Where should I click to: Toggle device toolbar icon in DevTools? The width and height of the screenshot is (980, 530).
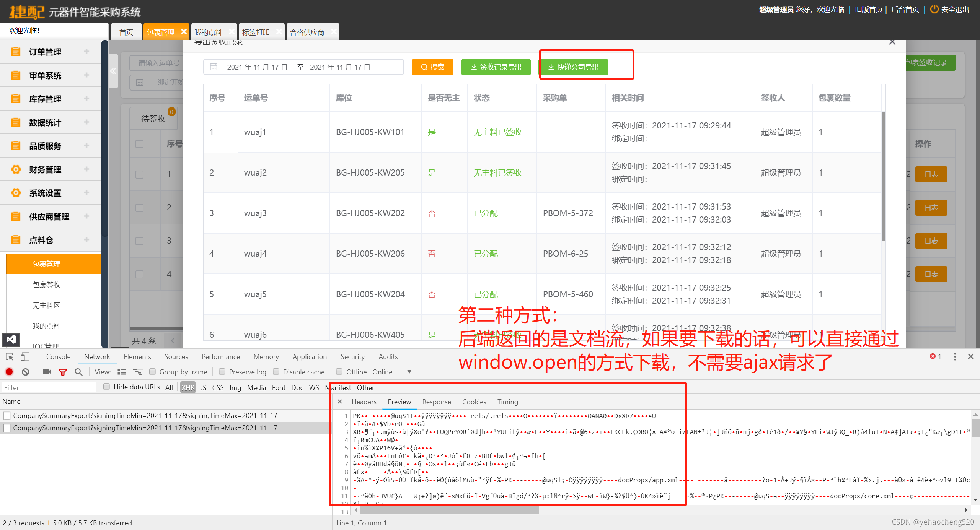point(25,356)
